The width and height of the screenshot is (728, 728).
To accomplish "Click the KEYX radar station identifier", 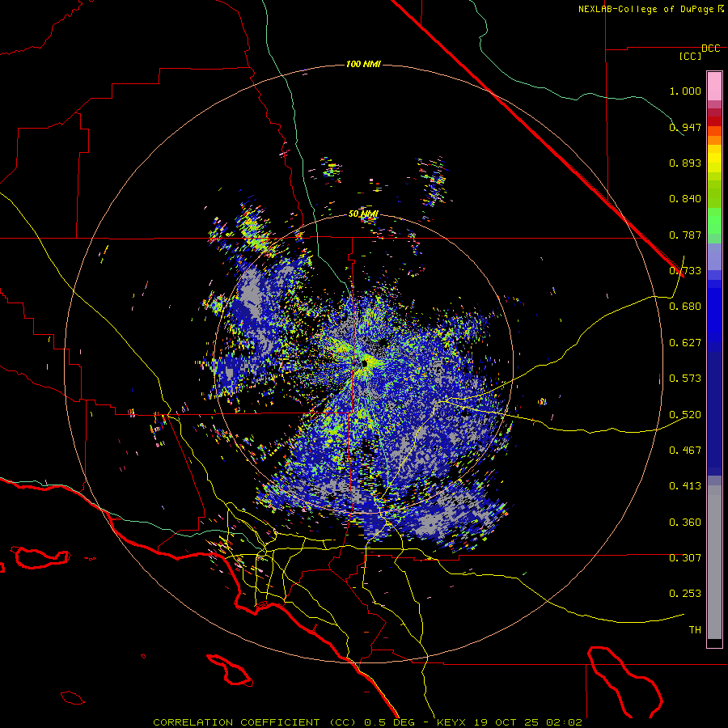I will 453,722.
